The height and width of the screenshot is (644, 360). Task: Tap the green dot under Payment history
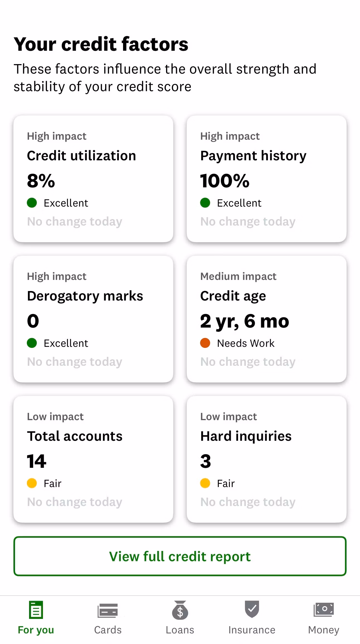(205, 203)
